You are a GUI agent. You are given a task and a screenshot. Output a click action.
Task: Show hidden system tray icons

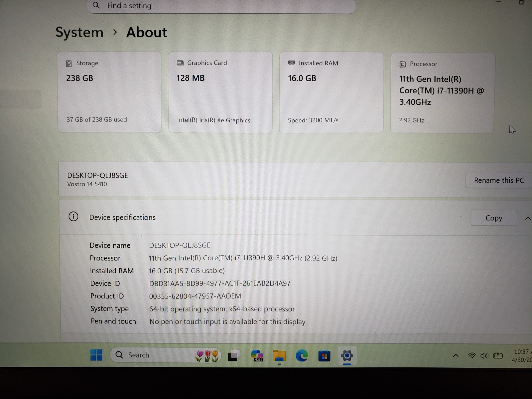pyautogui.click(x=456, y=355)
